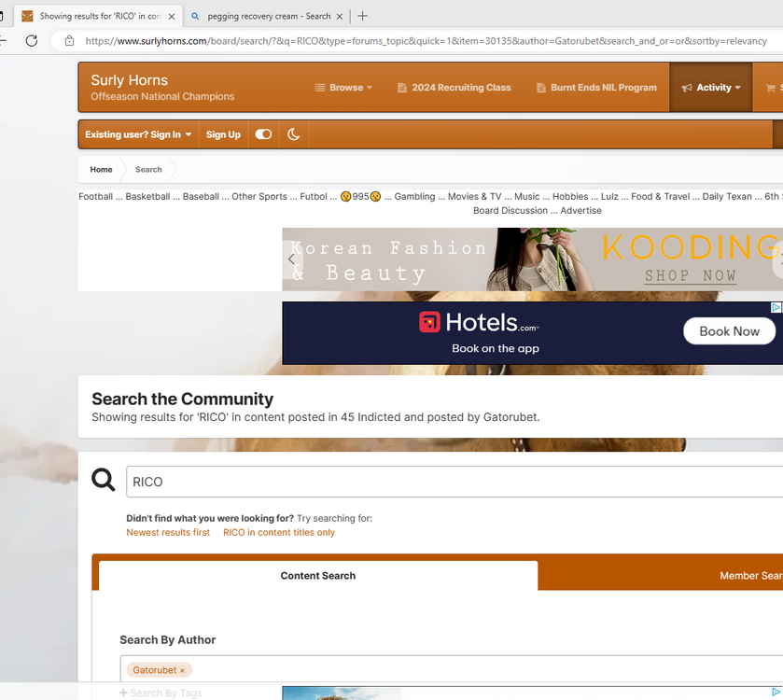Open the Activity dropdown menu

[x=711, y=88]
